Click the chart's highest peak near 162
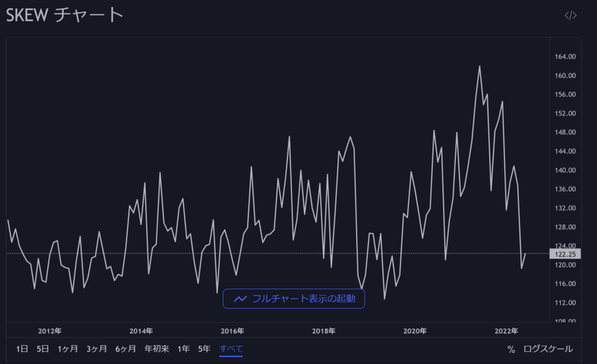Image resolution: width=597 pixels, height=364 pixels. pos(479,66)
